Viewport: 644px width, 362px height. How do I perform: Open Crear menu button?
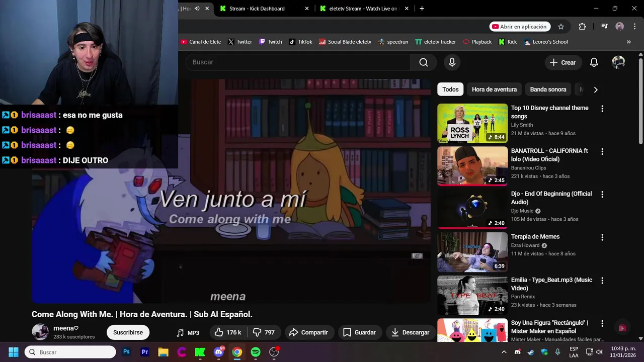click(x=563, y=62)
